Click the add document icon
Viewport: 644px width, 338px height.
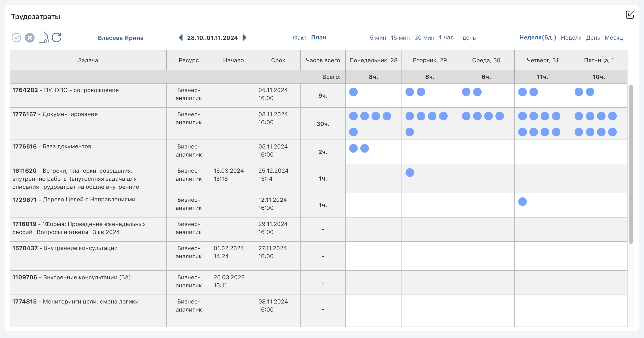pos(43,38)
